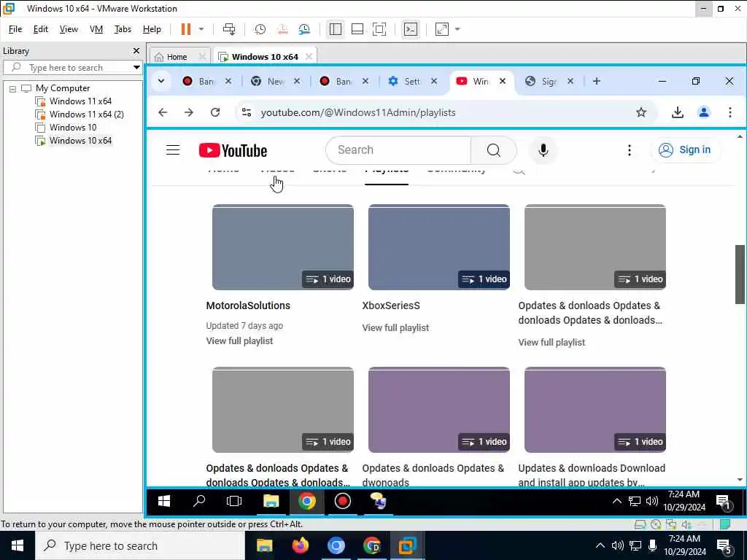Viewport: 747px width, 560px height.
Task: Open the VMware Edit menu
Action: [41, 29]
